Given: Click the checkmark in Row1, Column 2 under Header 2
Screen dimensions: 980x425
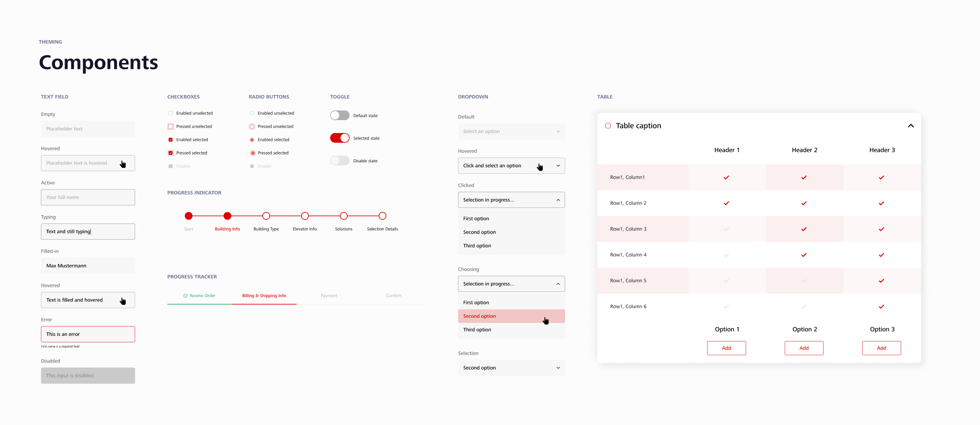Looking at the screenshot, I should point(804,203).
